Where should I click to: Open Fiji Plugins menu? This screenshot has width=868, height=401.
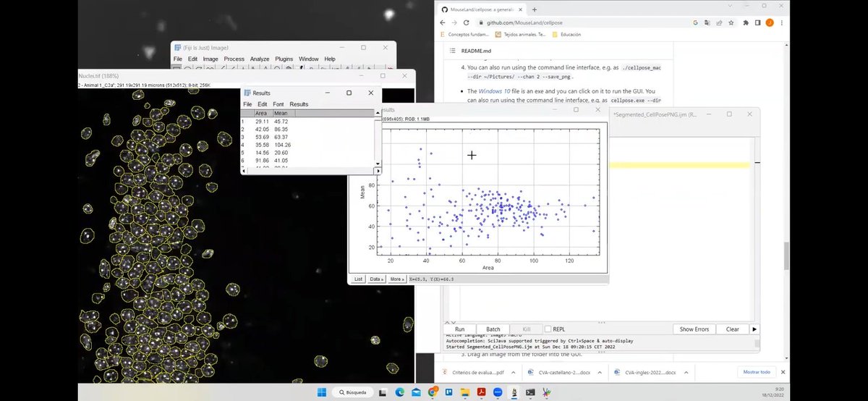(284, 59)
